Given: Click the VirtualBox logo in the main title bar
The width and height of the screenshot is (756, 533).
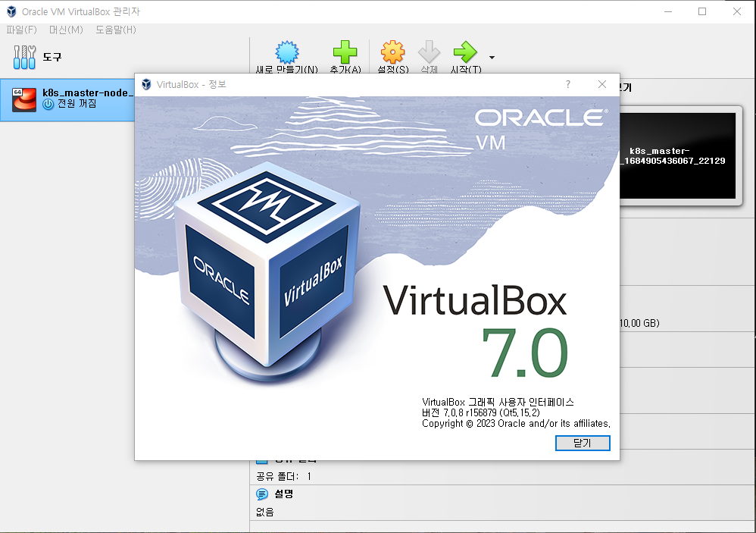Looking at the screenshot, I should pos(11,11).
